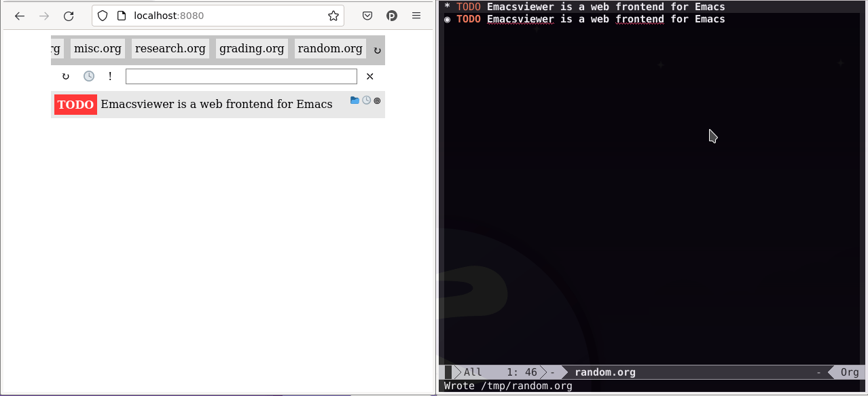Image resolution: width=868 pixels, height=396 pixels.
Task: Click the blue folder icon on the TODO item
Action: point(355,101)
